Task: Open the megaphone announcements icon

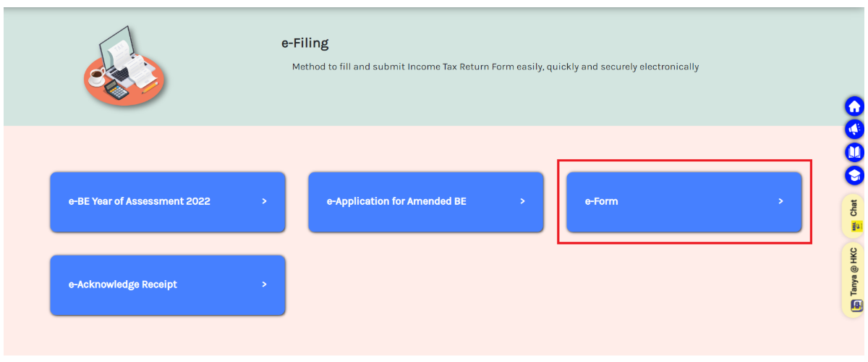Action: coord(854,130)
